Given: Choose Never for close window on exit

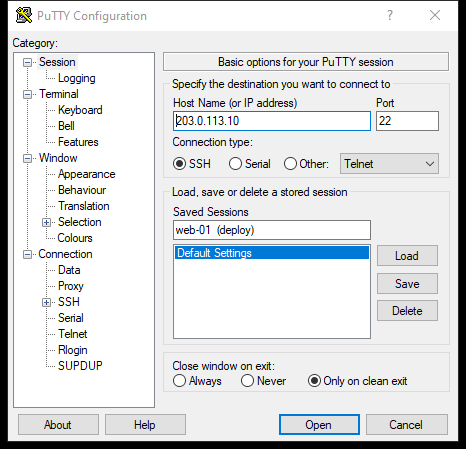Looking at the screenshot, I should point(247,381).
